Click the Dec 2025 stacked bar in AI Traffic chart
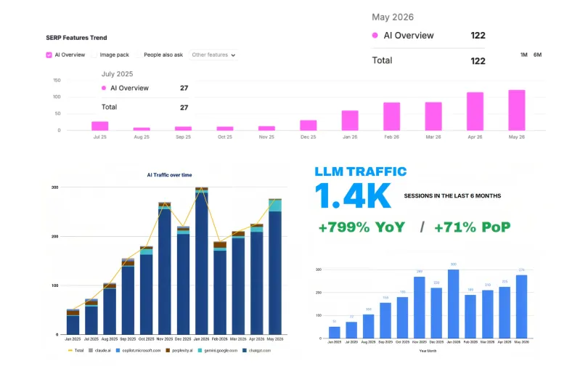 point(183,280)
